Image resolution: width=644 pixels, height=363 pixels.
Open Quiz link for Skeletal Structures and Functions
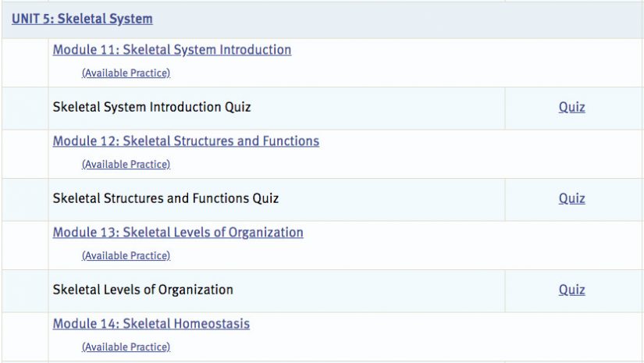pos(571,199)
